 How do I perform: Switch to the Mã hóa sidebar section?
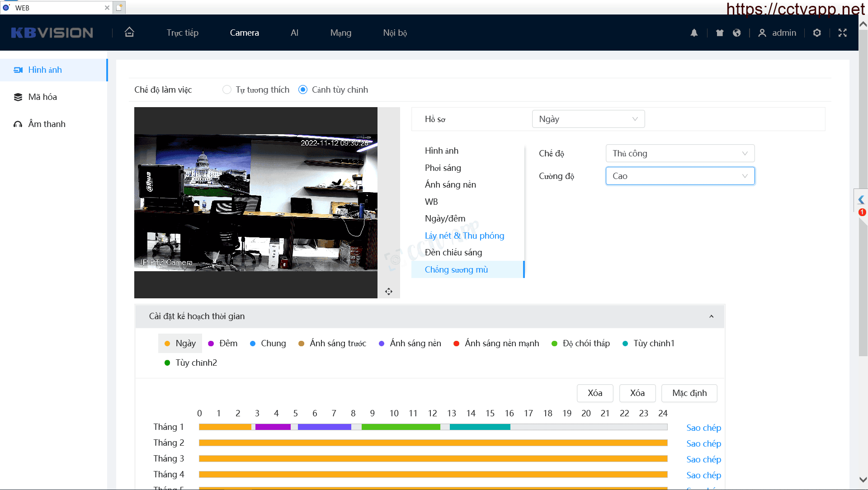coord(42,97)
